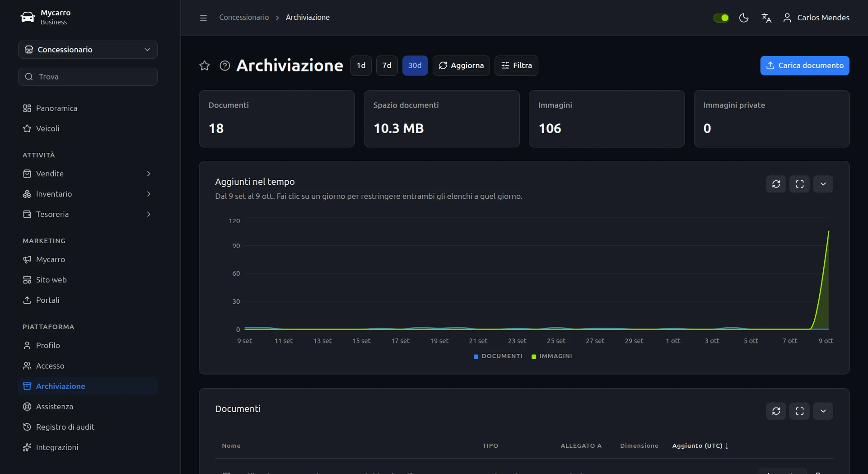
Task: Open Registro di audit
Action: [88, 427]
